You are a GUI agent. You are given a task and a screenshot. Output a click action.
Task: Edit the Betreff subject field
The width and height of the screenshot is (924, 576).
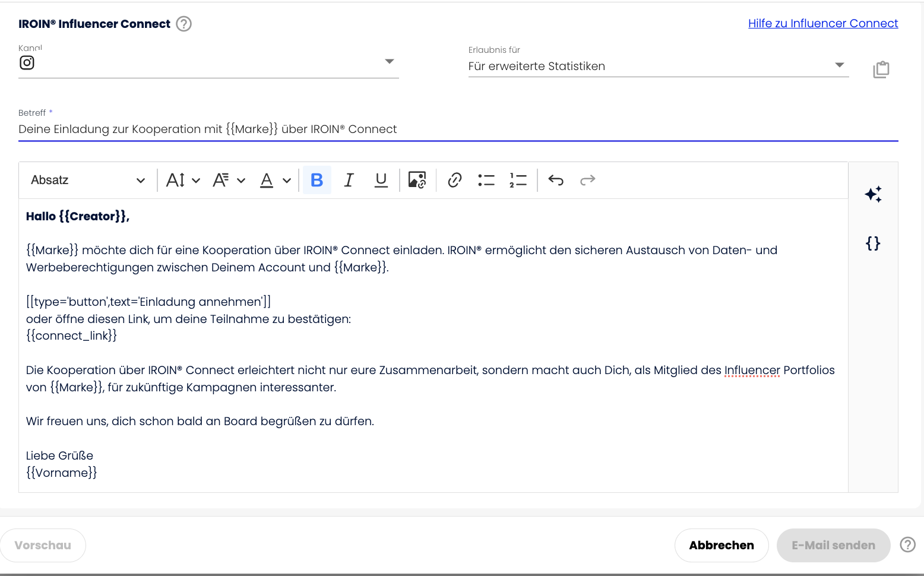pyautogui.click(x=458, y=129)
